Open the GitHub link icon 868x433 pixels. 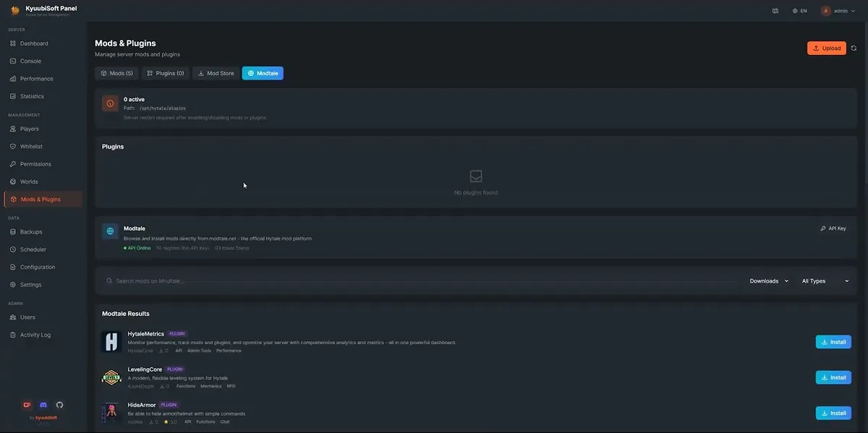tap(59, 405)
